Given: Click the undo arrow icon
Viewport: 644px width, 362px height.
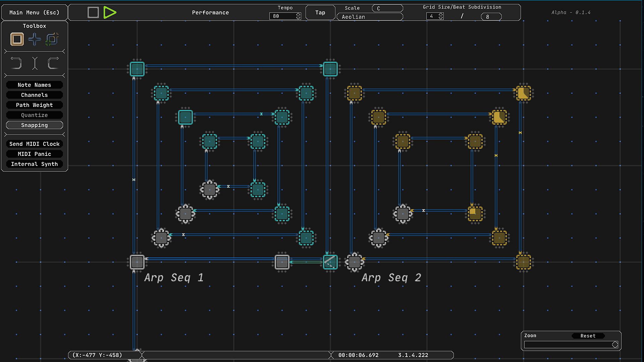Looking at the screenshot, I should (x=16, y=63).
